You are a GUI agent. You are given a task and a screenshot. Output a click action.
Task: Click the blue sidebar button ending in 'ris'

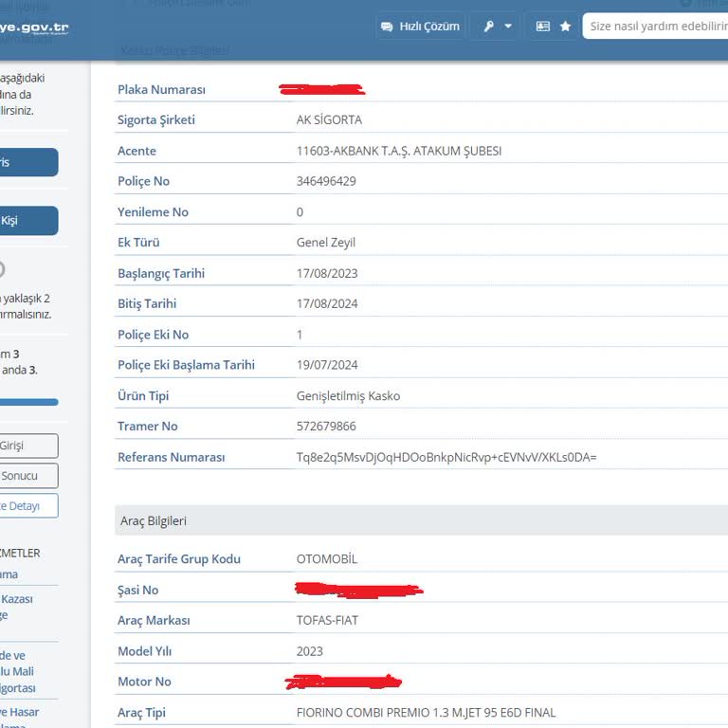[x=27, y=162]
